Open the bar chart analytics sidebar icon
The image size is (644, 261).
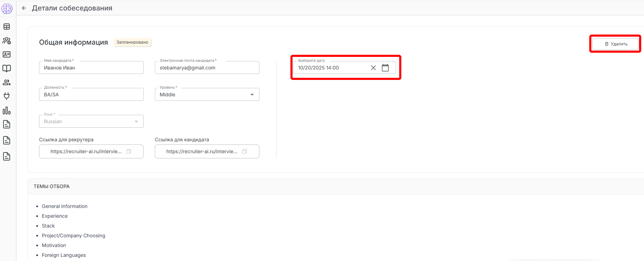pyautogui.click(x=7, y=111)
